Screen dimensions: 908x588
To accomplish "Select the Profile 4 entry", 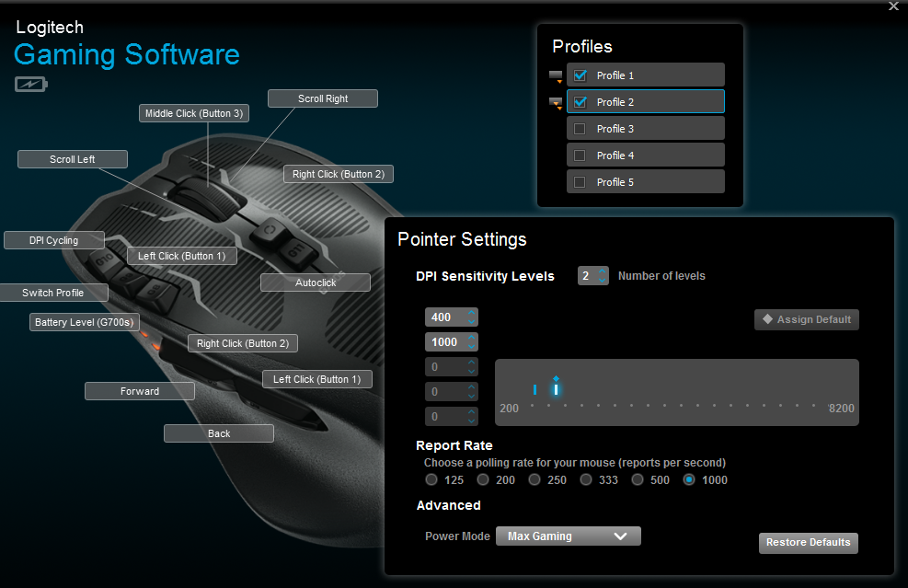I will (645, 155).
